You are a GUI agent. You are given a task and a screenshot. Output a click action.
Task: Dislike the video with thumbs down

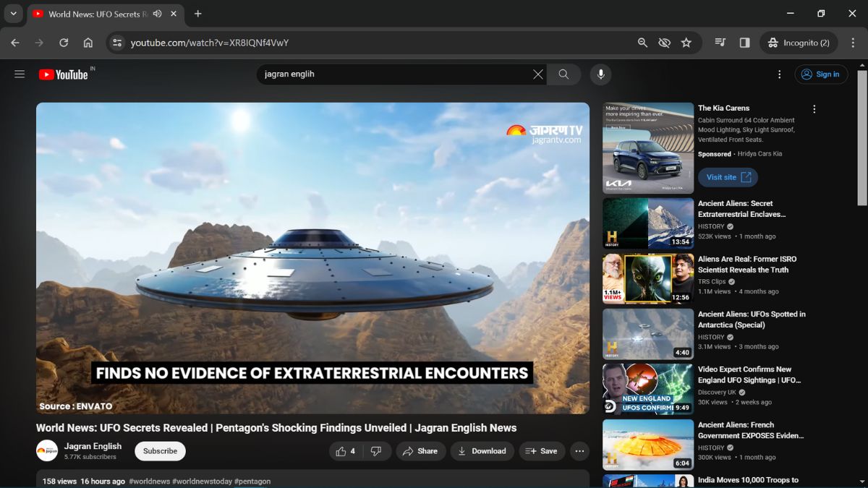(376, 451)
